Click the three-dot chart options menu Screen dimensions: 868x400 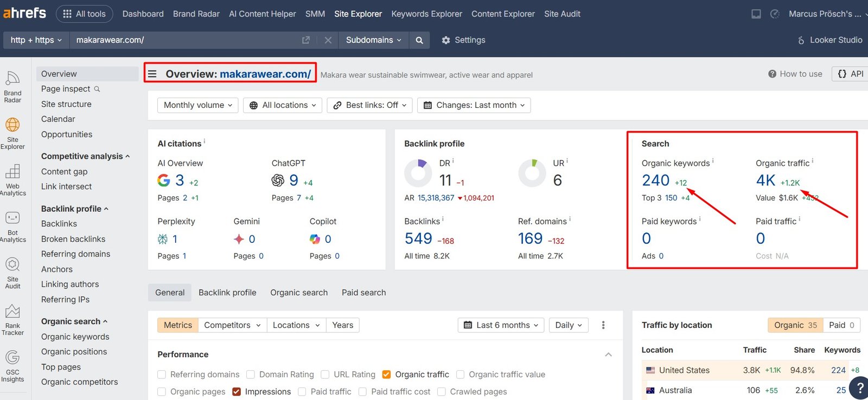click(603, 325)
